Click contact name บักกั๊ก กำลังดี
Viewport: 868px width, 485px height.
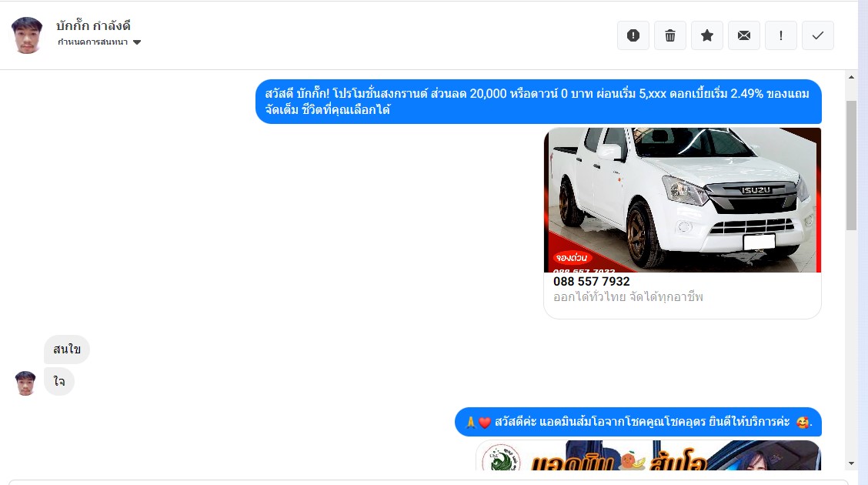click(93, 25)
